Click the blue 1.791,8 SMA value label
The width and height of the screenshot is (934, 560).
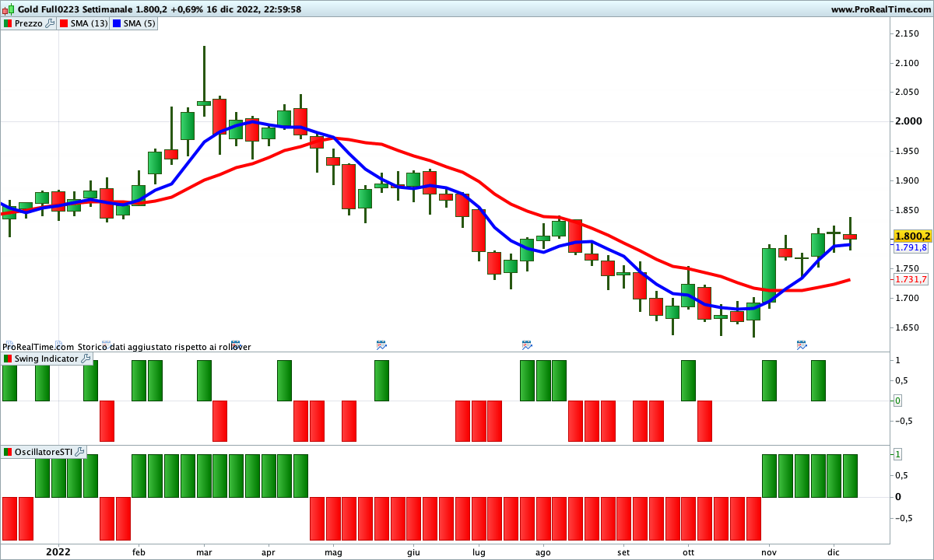coord(911,247)
